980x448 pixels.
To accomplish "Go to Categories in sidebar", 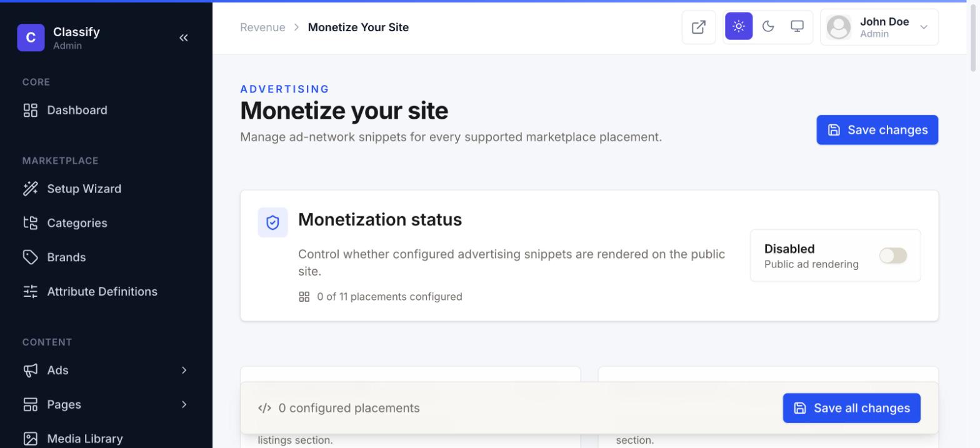I will (106, 223).
